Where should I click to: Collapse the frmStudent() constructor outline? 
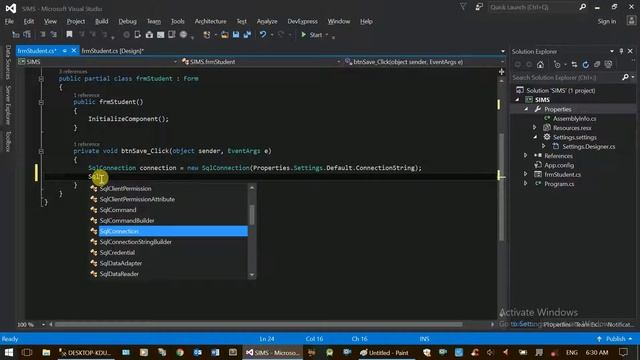41,102
